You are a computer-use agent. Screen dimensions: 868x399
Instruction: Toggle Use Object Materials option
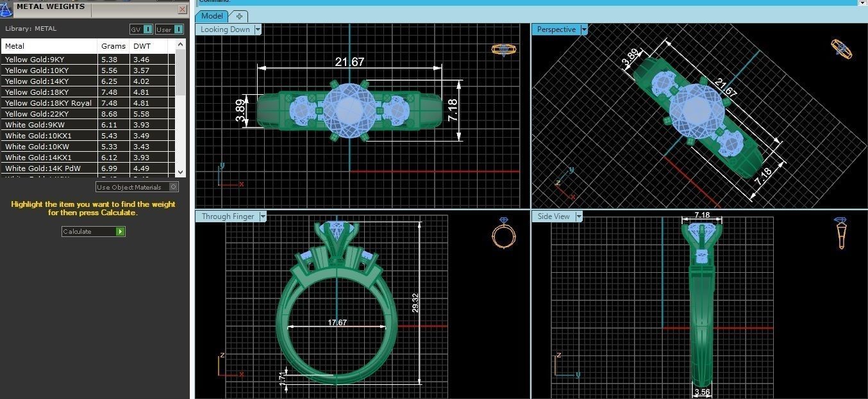pos(137,187)
